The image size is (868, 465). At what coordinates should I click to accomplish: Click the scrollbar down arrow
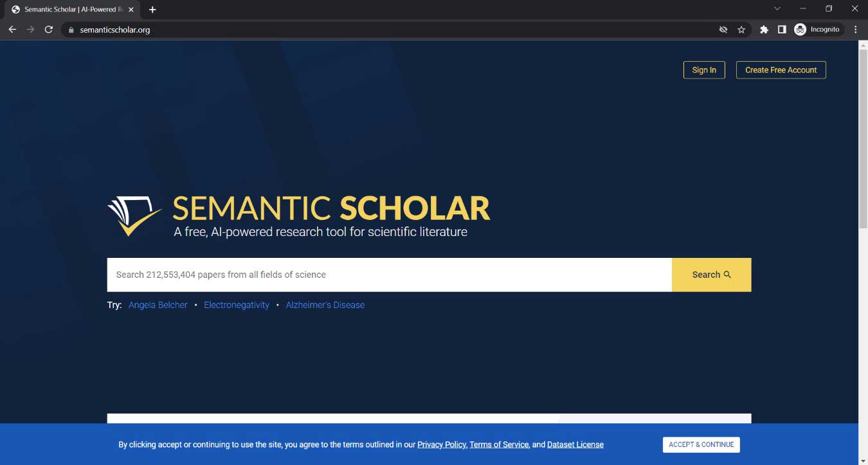point(863,460)
